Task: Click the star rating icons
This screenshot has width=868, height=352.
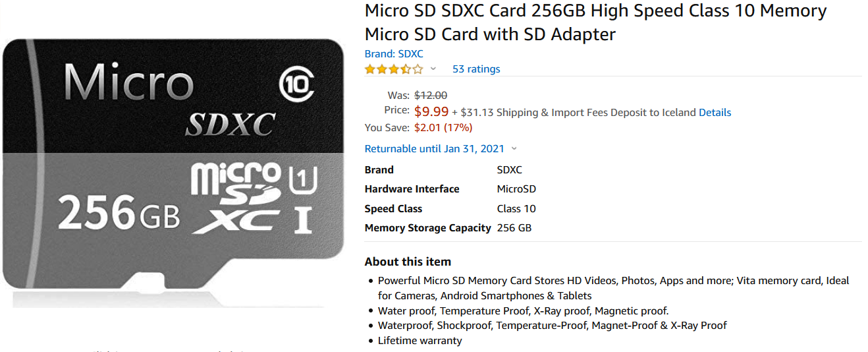Action: click(x=393, y=69)
